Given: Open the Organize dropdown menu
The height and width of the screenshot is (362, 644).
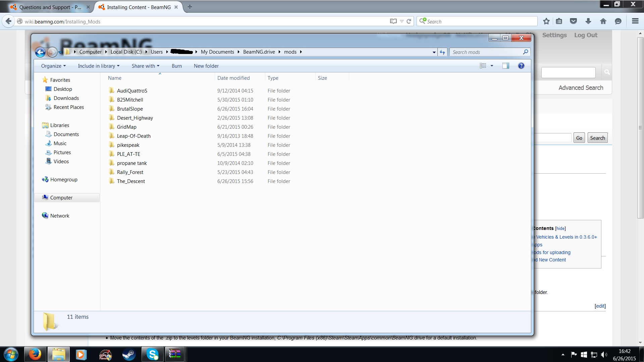Looking at the screenshot, I should 53,66.
